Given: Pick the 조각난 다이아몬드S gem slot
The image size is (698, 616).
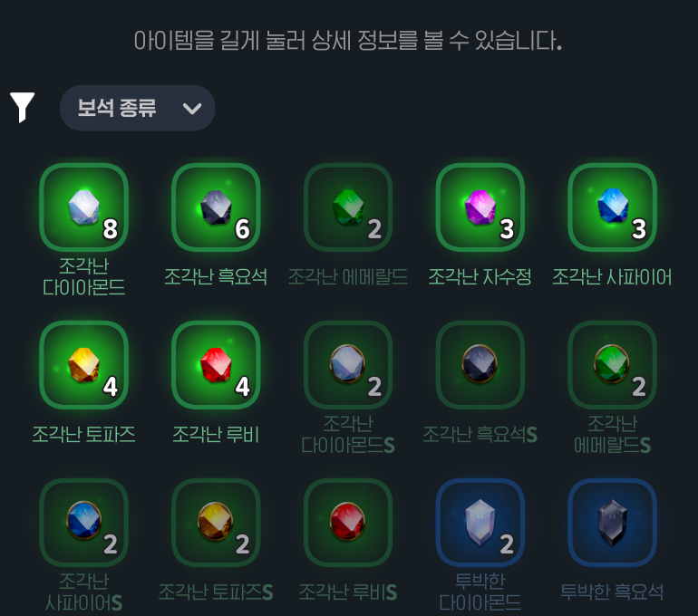Looking at the screenshot, I should [x=348, y=365].
